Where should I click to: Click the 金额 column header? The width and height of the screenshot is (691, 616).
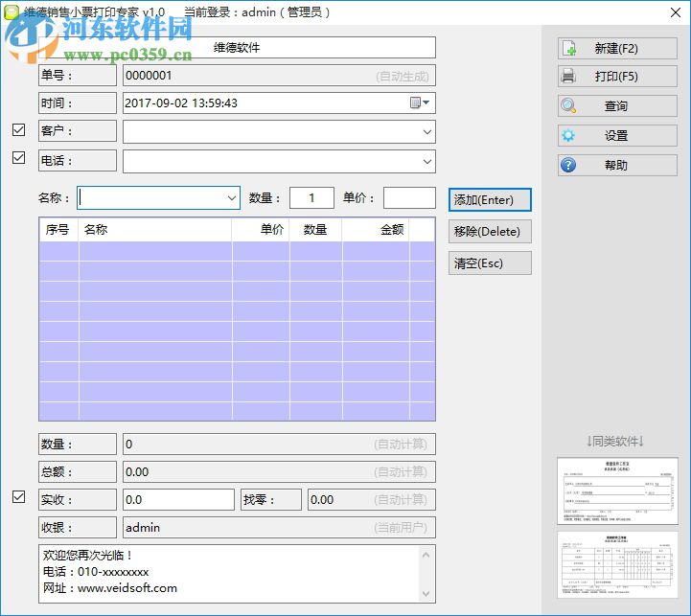pos(376,230)
